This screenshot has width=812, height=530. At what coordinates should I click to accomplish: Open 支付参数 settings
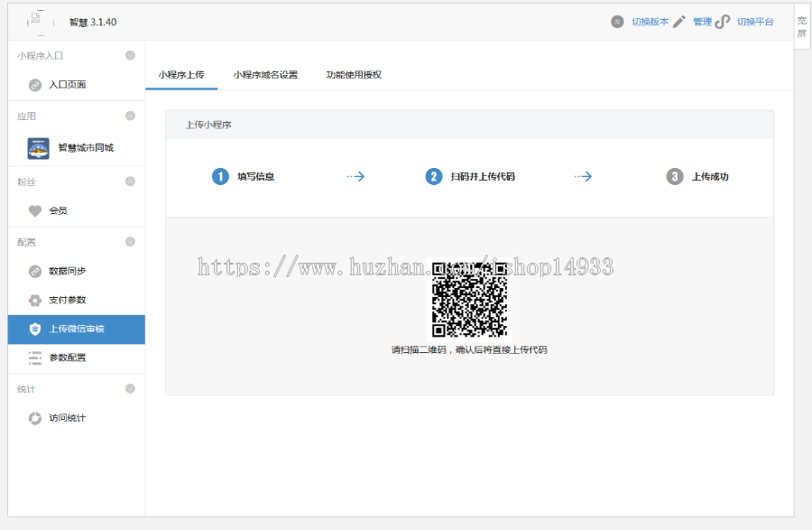pos(77,300)
